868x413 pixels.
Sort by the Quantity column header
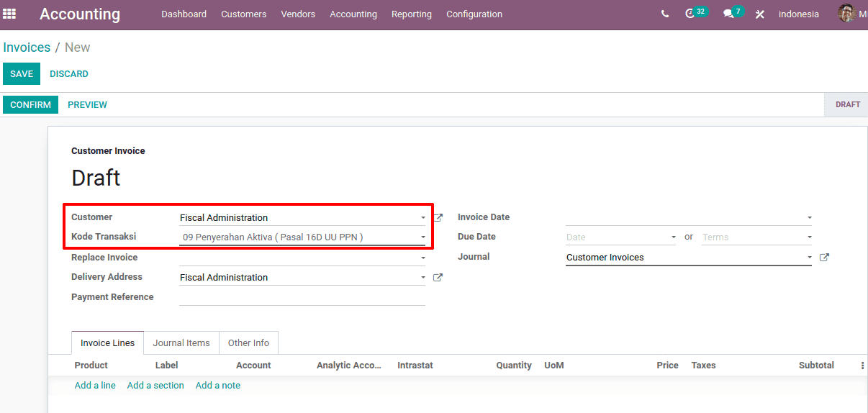514,366
